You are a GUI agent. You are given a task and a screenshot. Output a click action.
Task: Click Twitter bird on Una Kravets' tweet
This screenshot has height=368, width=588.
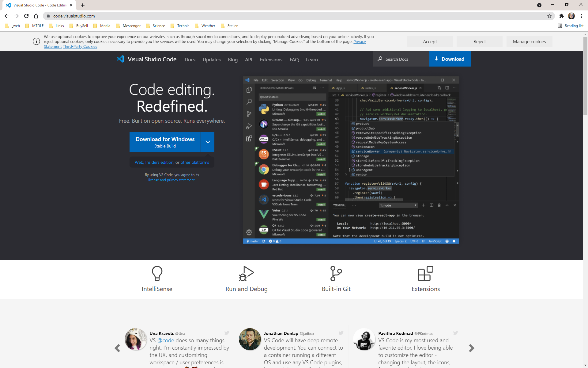[x=227, y=333]
